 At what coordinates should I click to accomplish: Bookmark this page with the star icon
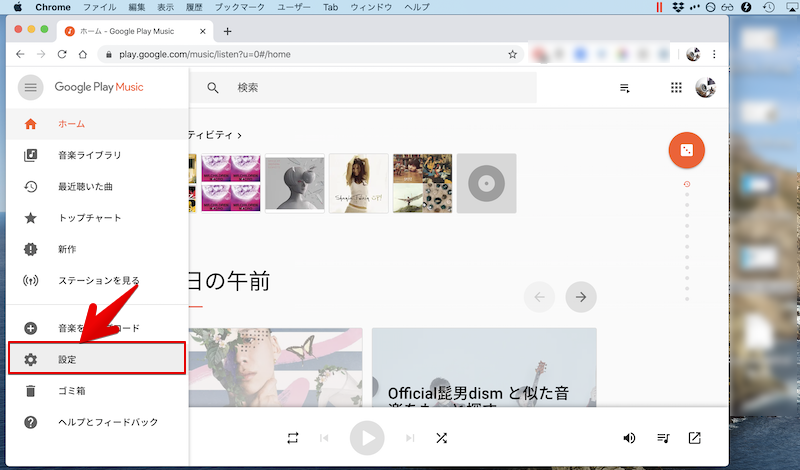click(x=513, y=54)
